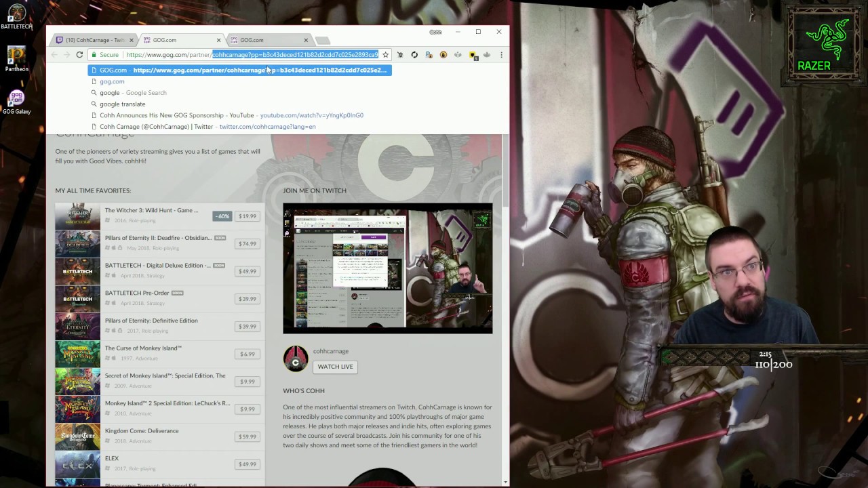
Task: Click the cohhcarnage channel name
Action: (331, 351)
